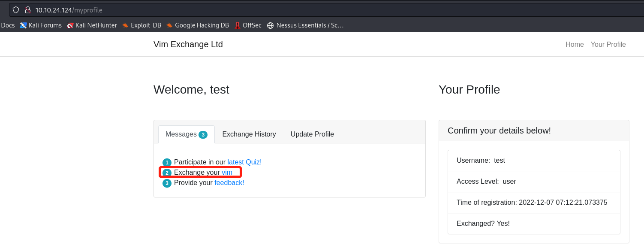
Task: Open the Update Profile tab
Action: click(x=312, y=134)
